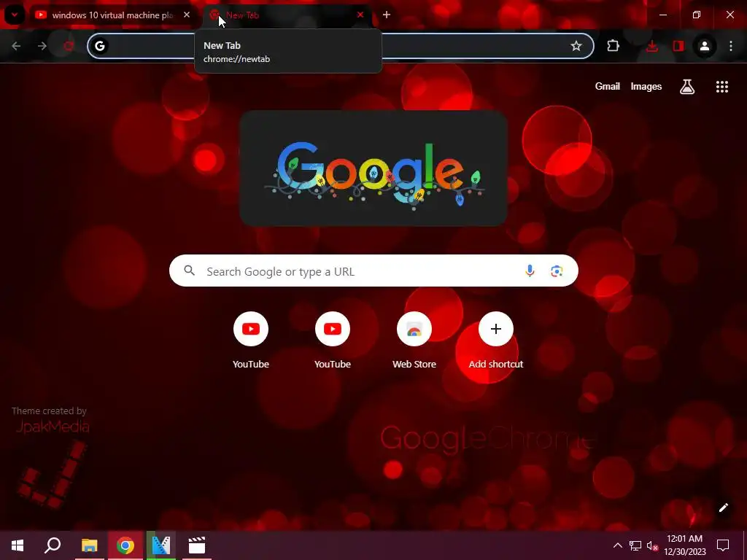Open Chrome's three-dot menu
The height and width of the screenshot is (560, 747).
point(731,46)
